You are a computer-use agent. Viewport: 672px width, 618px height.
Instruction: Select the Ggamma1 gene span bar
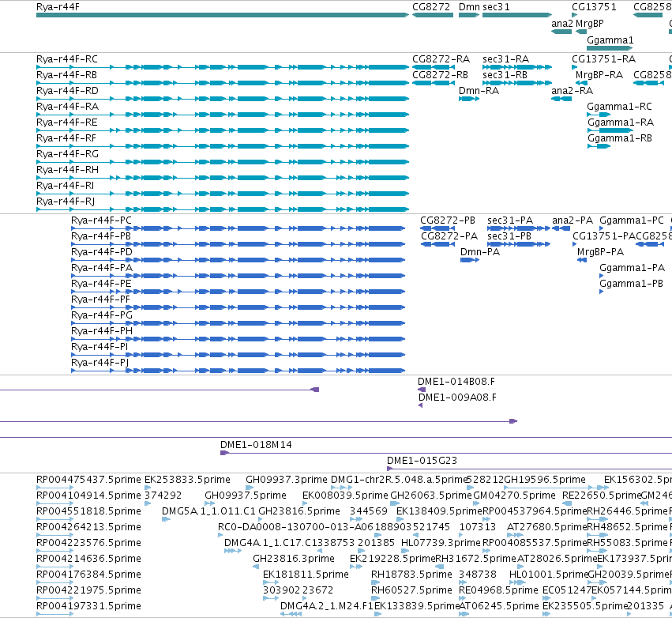[610, 48]
